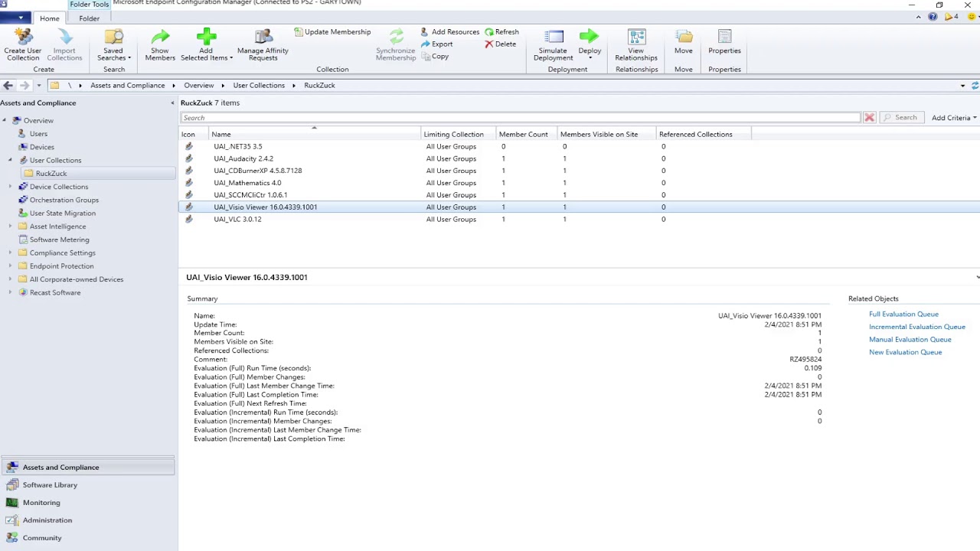Open Software Metering node
This screenshot has width=980, height=551.
59,240
